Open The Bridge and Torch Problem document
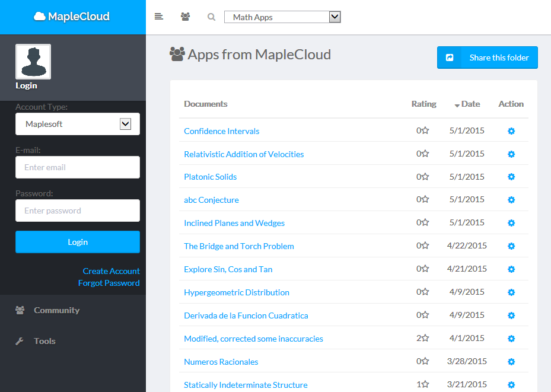551x392 pixels. tap(239, 246)
